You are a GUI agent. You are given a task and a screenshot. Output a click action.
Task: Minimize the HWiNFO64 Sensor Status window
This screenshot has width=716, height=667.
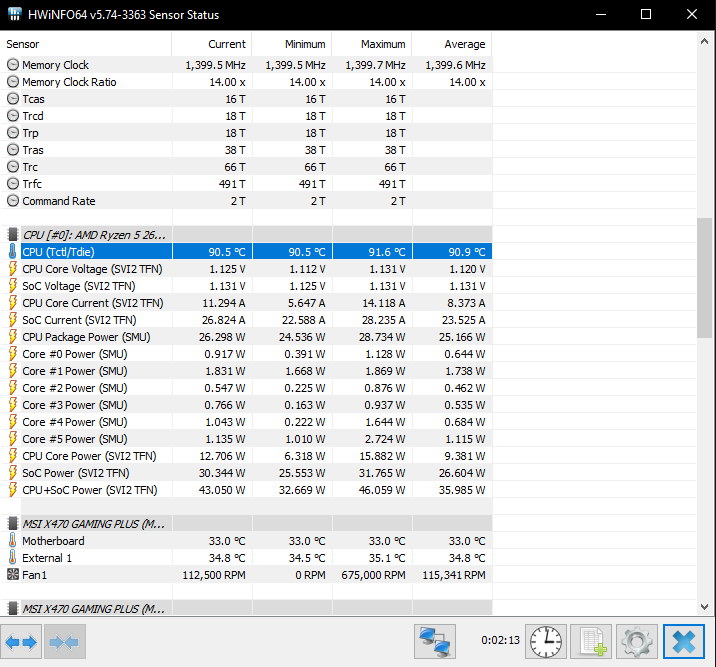(601, 14)
